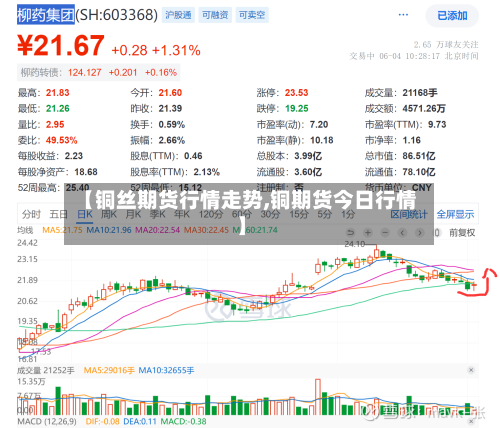Select the 周K chart tab
Screen dimensions: 500x428
pos(109,214)
